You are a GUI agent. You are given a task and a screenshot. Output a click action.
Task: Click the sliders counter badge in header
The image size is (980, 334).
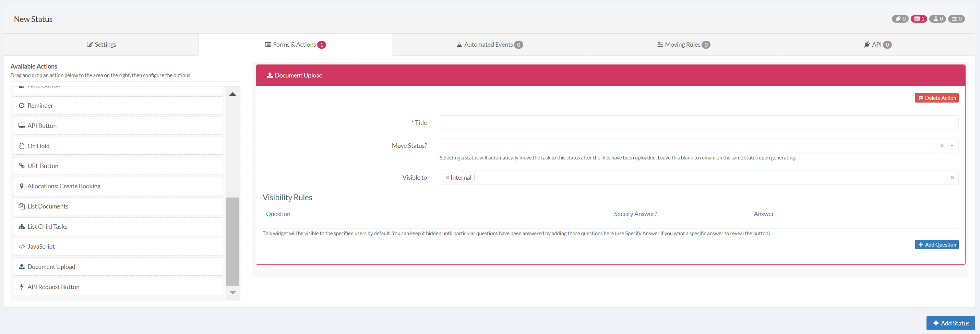956,19
